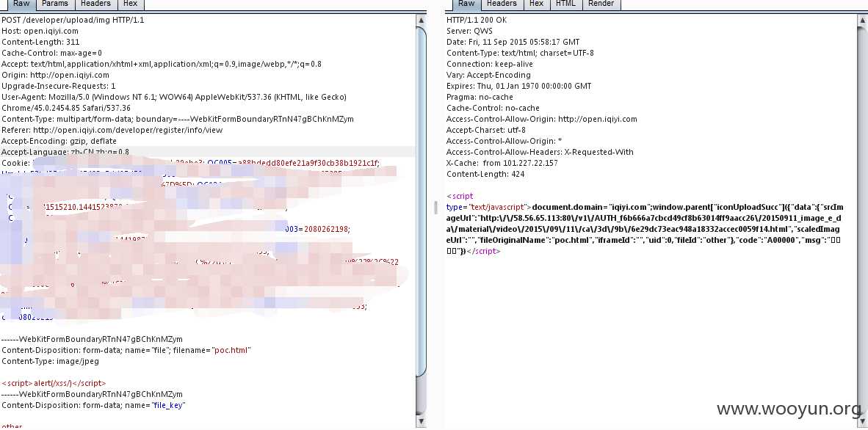Click the 'Origin: http://open.iqiyi.com' header
This screenshot has height=430, width=868.
click(x=55, y=76)
